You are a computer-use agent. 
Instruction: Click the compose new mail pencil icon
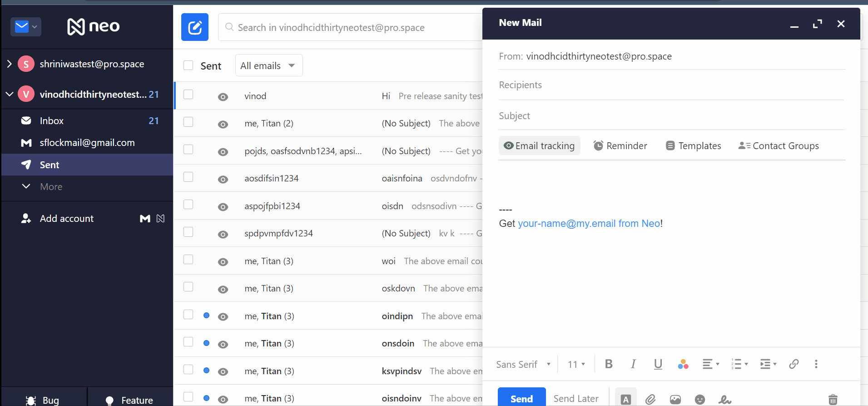pos(195,27)
